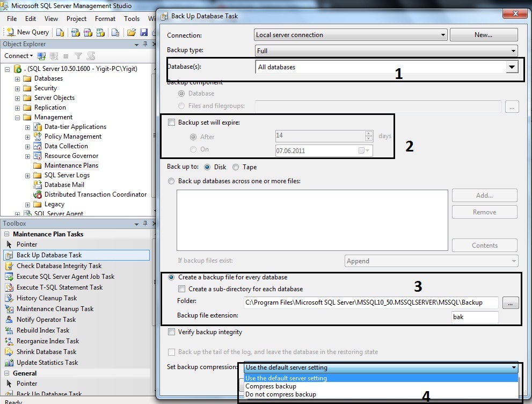Click the Back Up Database Task toolbox icon
532x404 pixels.
click(9, 255)
